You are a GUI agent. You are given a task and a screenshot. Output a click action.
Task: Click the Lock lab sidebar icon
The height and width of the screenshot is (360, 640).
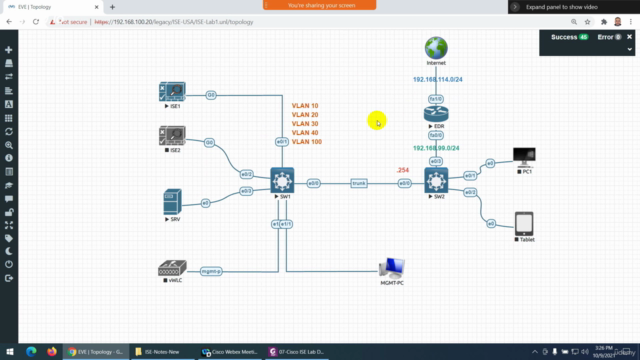click(x=9, y=212)
